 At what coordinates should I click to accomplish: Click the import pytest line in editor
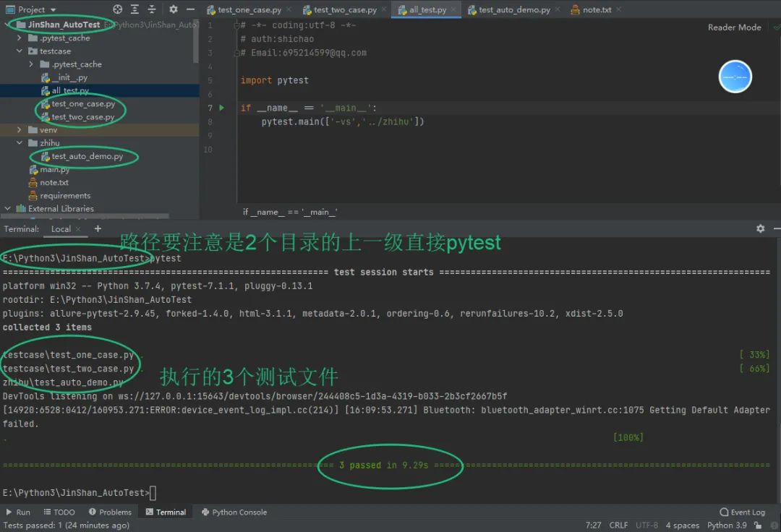tap(275, 80)
